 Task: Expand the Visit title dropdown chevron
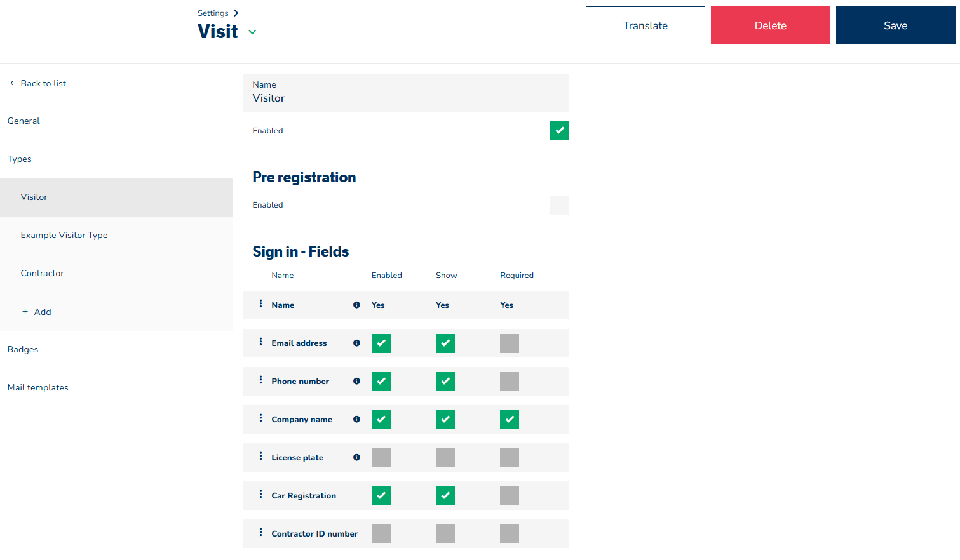pyautogui.click(x=252, y=32)
